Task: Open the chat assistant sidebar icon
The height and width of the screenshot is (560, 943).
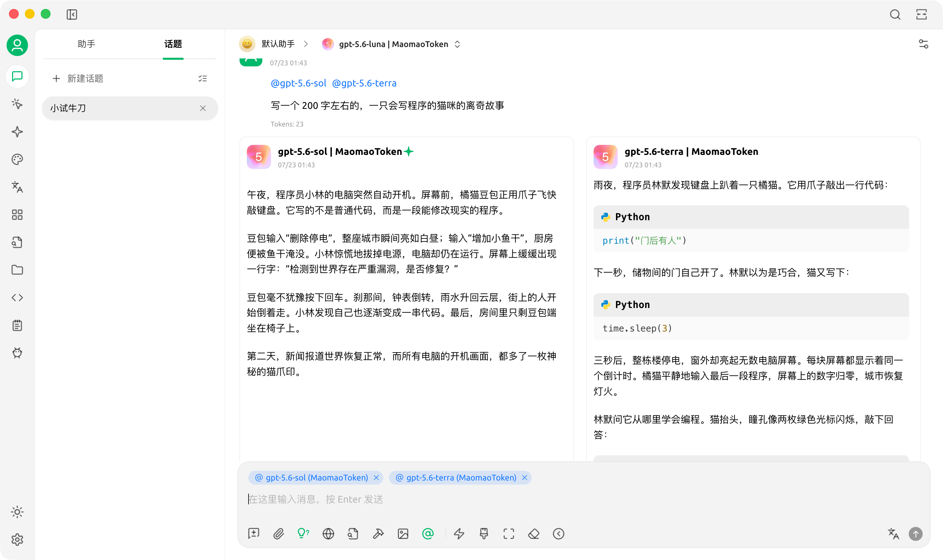Action: 17,77
